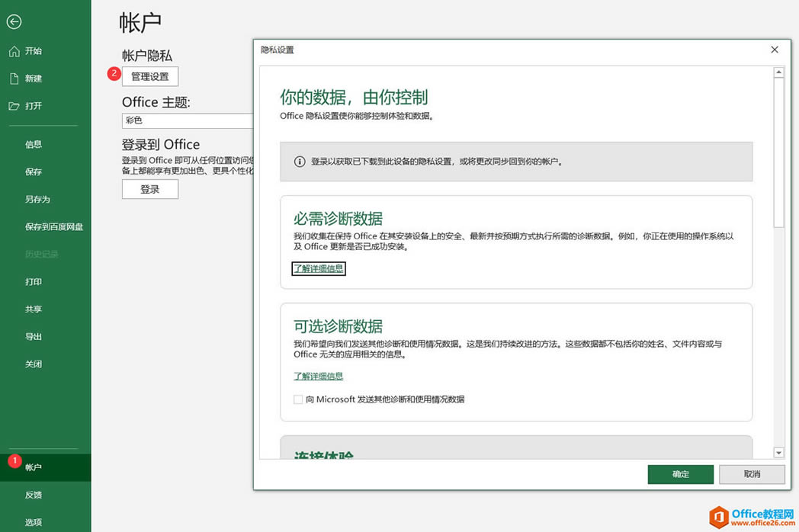Select 打印 from the sidebar menu
799x532 pixels.
click(x=33, y=281)
